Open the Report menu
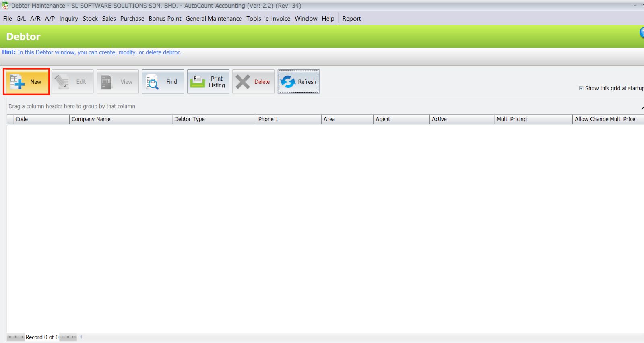 point(351,19)
